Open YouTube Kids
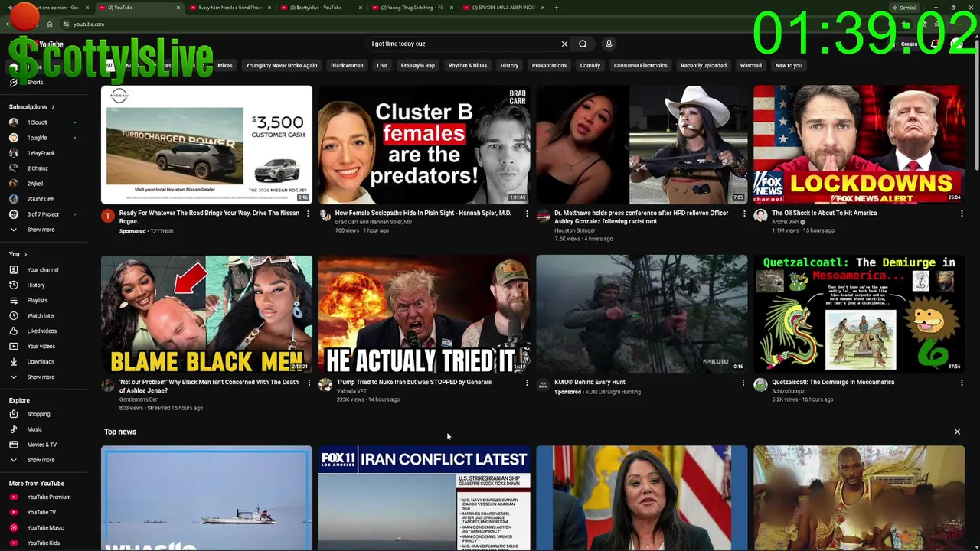 click(43, 543)
